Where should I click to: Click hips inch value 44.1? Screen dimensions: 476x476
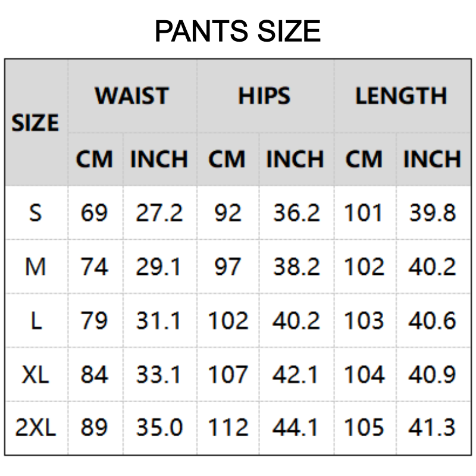click(x=296, y=428)
